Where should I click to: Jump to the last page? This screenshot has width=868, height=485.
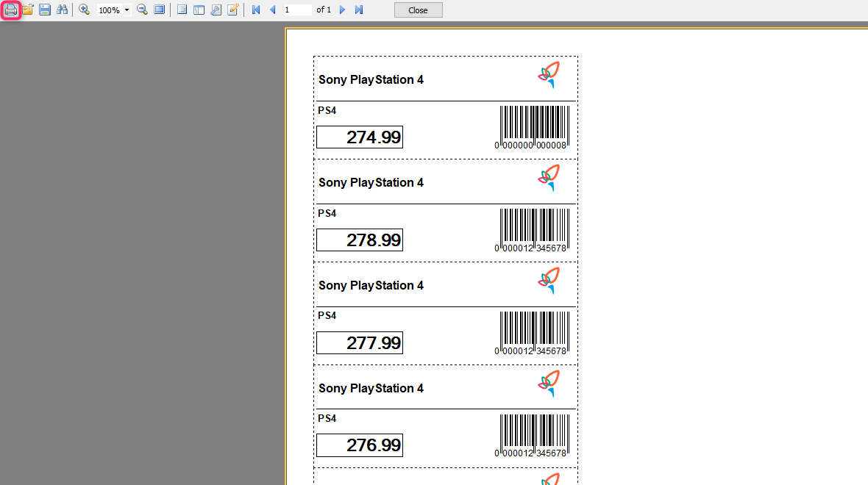[359, 10]
